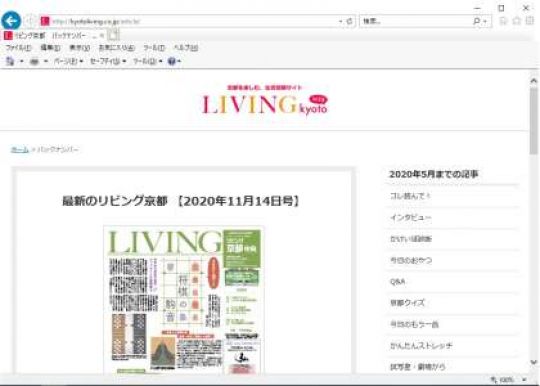This screenshot has height=386, width=540.
Task: Click the 2020年5月までの記事 heading
Action: [434, 174]
